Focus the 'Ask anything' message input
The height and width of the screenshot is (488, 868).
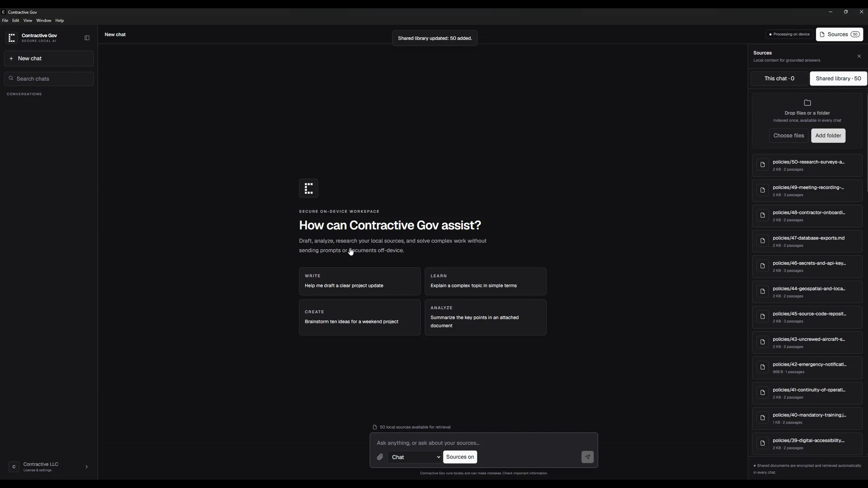(x=484, y=443)
